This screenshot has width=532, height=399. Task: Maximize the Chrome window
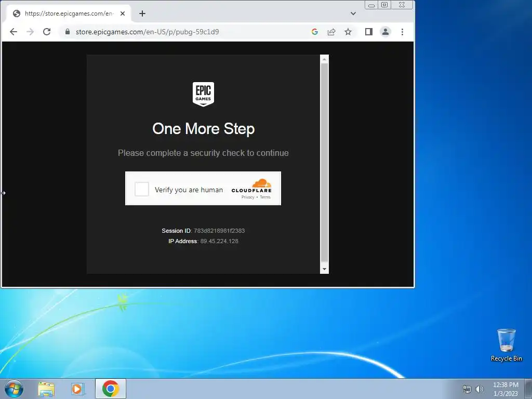tap(384, 5)
